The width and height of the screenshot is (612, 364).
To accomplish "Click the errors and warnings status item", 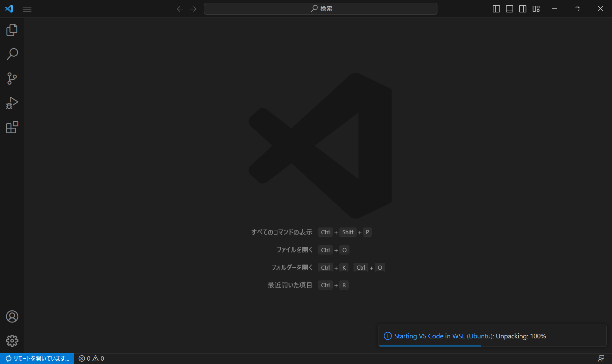I will 91,358.
